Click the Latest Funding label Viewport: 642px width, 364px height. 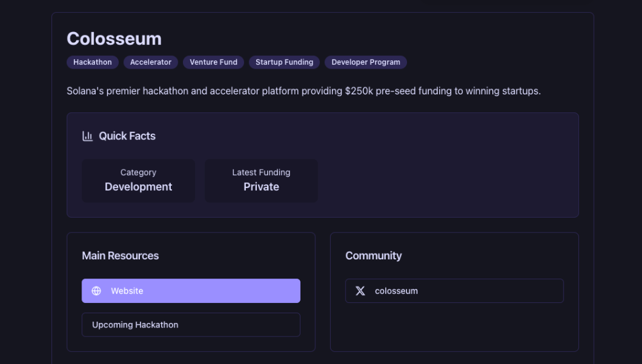(x=261, y=173)
